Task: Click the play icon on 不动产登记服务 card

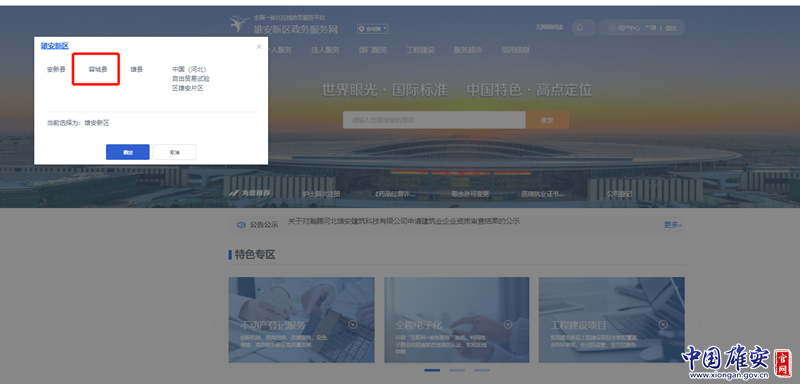Action: [353, 324]
